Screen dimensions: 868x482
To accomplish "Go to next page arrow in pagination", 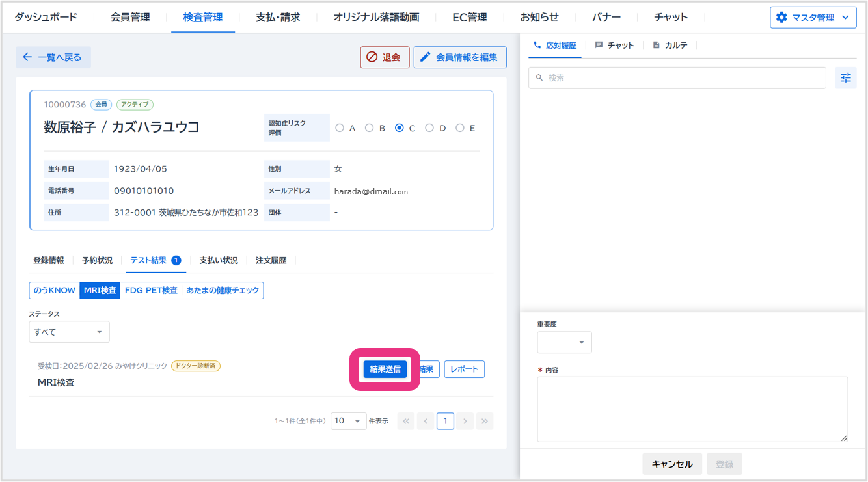I will tap(465, 422).
